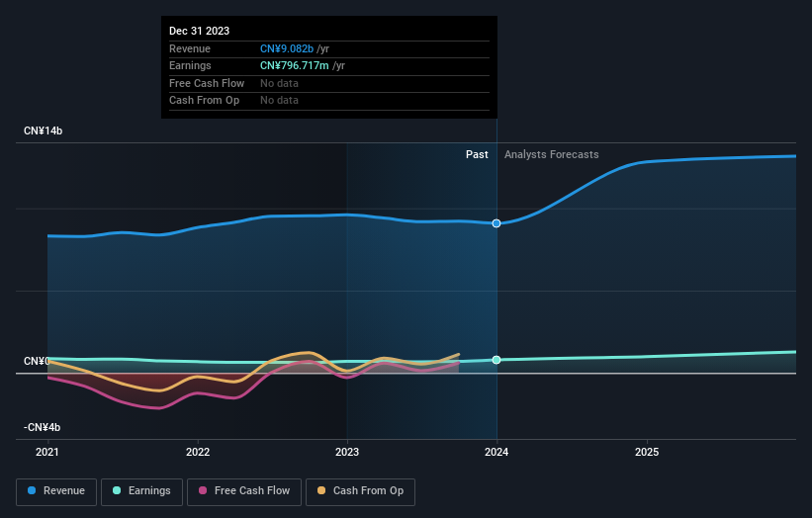This screenshot has width=812, height=518.
Task: Click the 2025 x-axis label
Action: [x=647, y=453]
